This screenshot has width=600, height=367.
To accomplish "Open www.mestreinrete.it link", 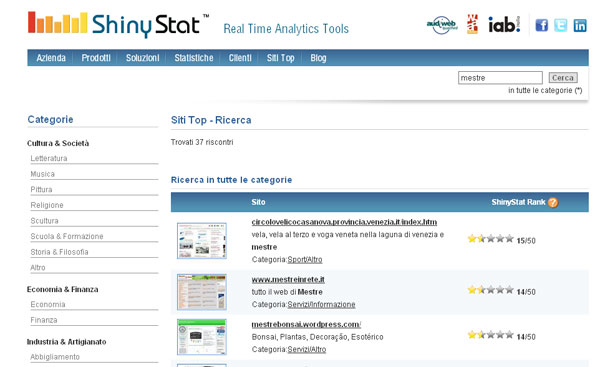I will (x=288, y=279).
